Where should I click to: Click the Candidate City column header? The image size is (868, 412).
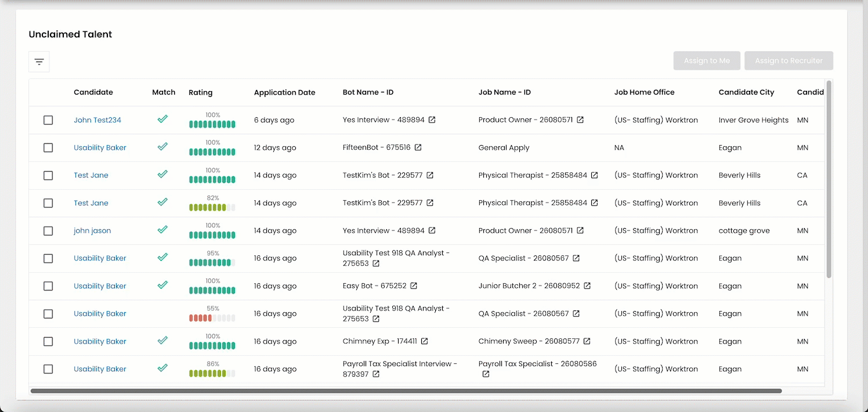tap(746, 92)
